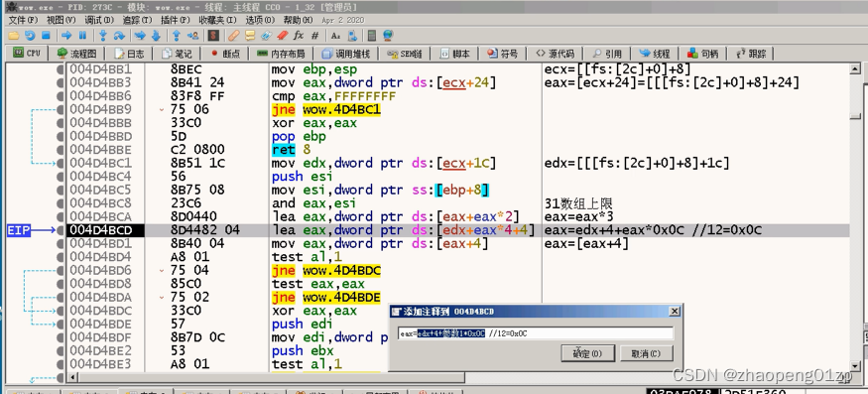Cancel comment dialog with 取消(C) button
Viewport: 868px width, 394px height.
[647, 353]
